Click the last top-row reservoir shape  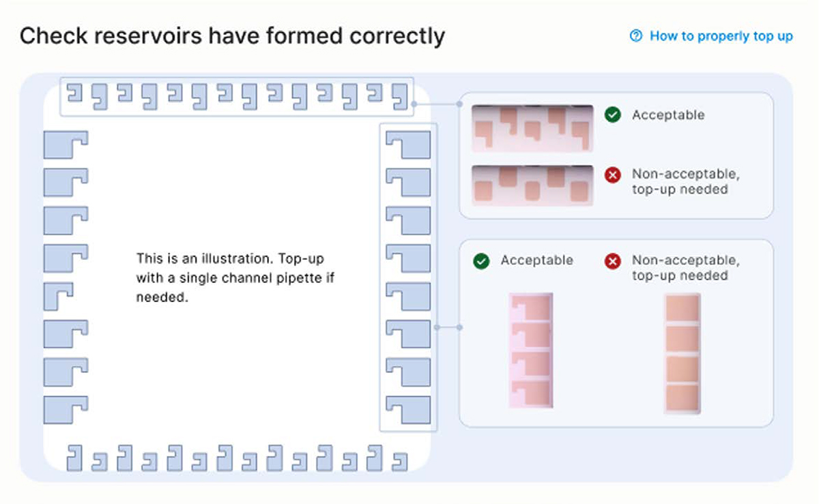tap(400, 97)
